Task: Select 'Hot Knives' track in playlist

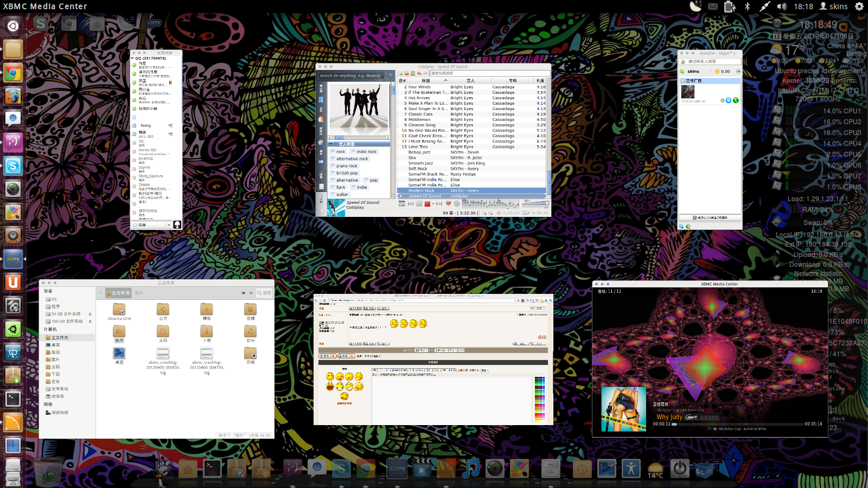Action: [x=472, y=98]
